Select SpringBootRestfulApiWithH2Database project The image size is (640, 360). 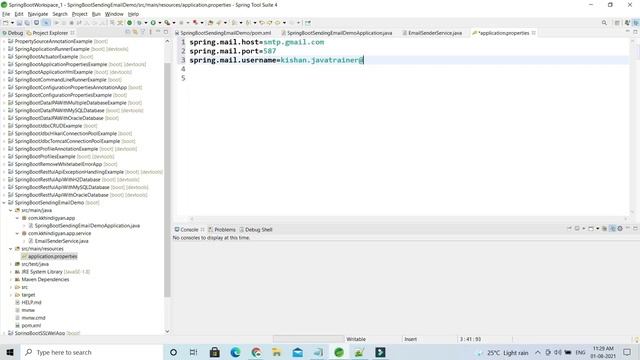(57, 180)
